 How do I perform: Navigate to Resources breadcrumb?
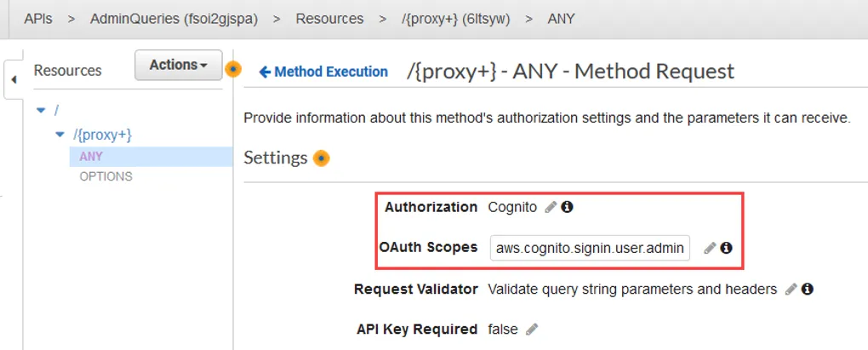[x=329, y=18]
